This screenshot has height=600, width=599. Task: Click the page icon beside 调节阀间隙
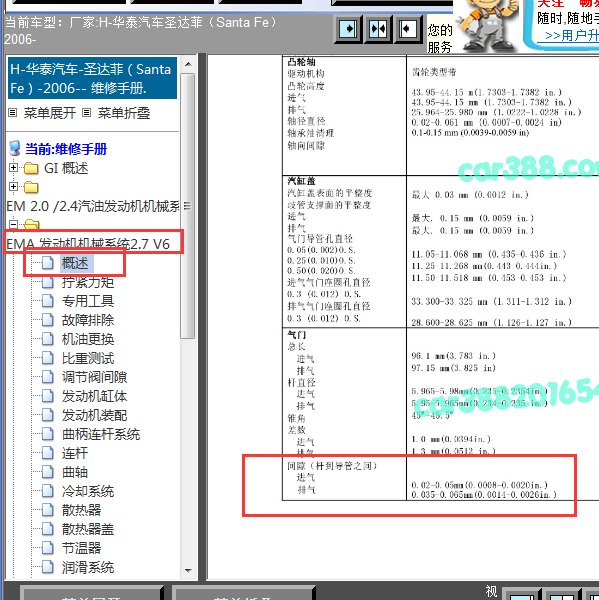point(47,377)
